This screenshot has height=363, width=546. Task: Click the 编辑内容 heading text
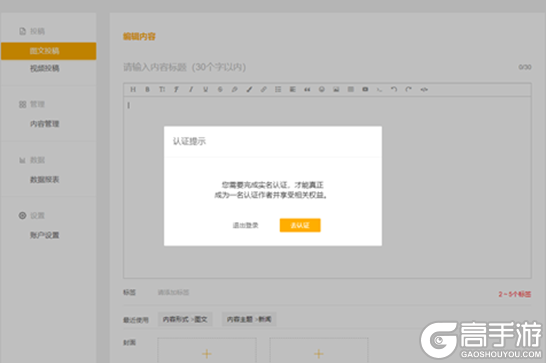(139, 37)
